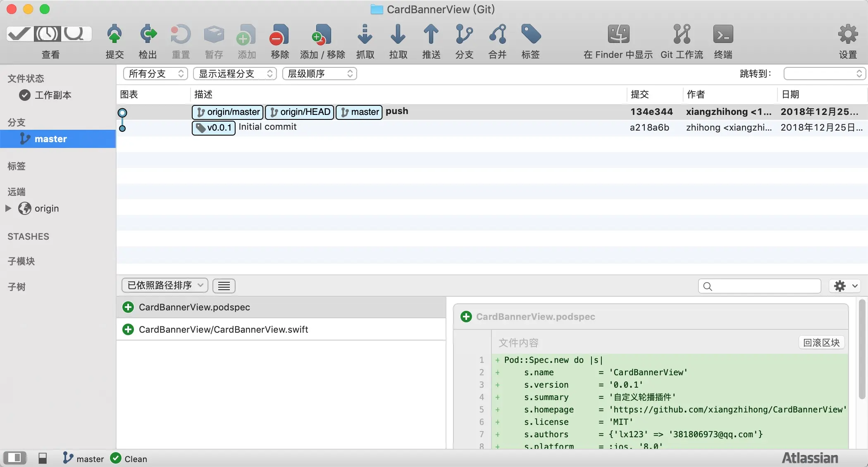The height and width of the screenshot is (467, 868).
Task: Click the 回滚区块 button
Action: [821, 343]
